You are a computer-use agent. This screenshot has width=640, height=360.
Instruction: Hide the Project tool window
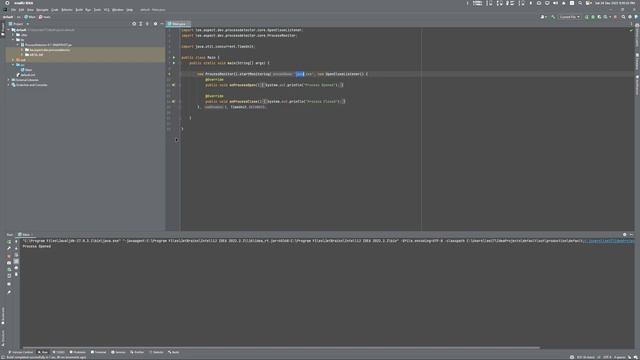[162, 24]
